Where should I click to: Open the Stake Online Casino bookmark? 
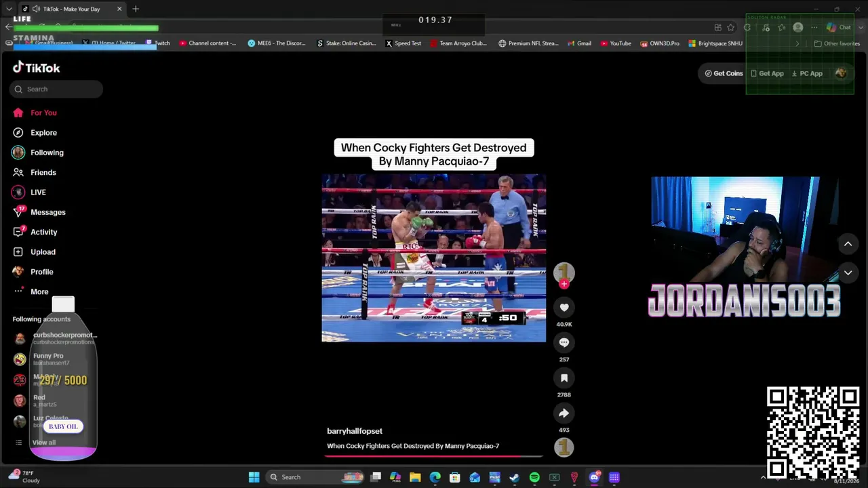(x=346, y=43)
